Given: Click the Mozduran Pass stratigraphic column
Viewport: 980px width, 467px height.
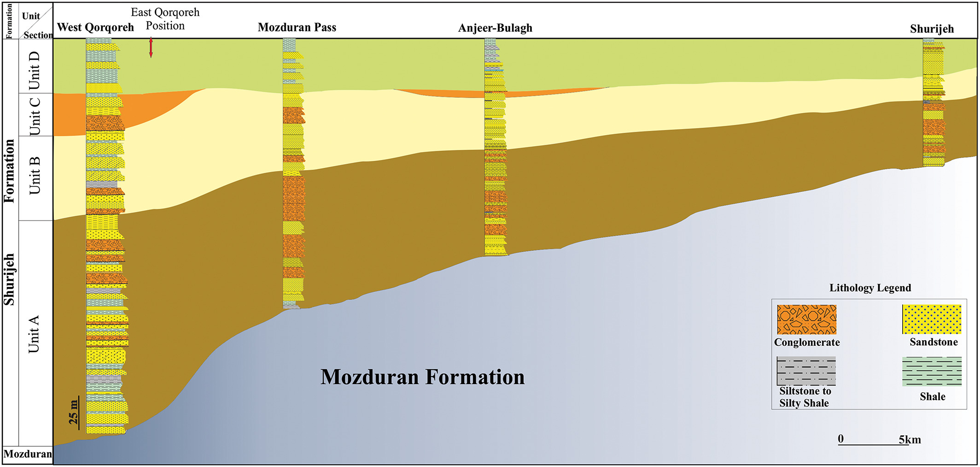Looking at the screenshot, I should click(294, 173).
